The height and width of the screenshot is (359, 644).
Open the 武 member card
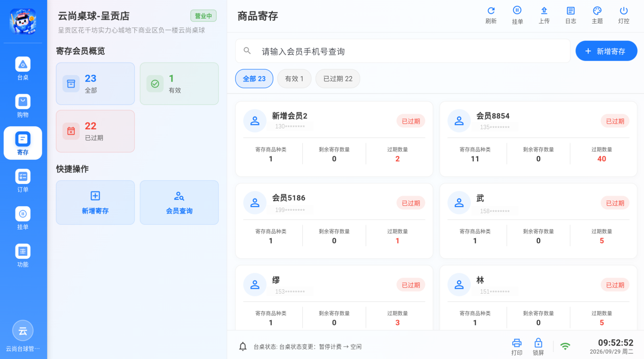tap(538, 221)
